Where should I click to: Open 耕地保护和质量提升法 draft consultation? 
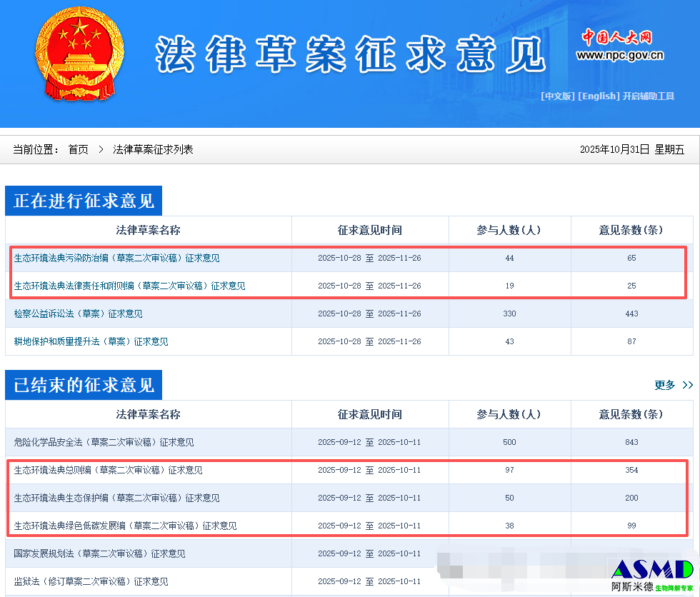[91, 341]
